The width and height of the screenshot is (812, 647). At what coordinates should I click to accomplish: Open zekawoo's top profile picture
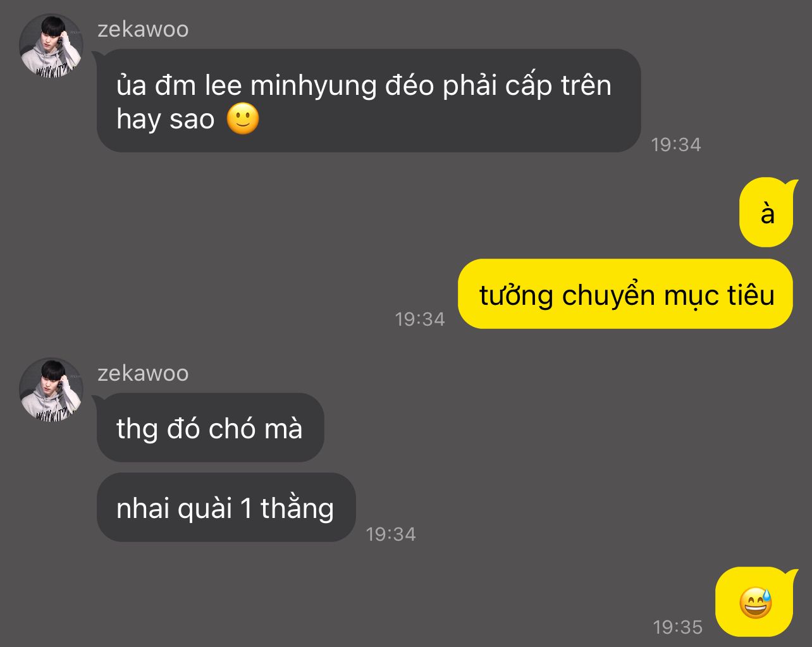click(x=51, y=46)
